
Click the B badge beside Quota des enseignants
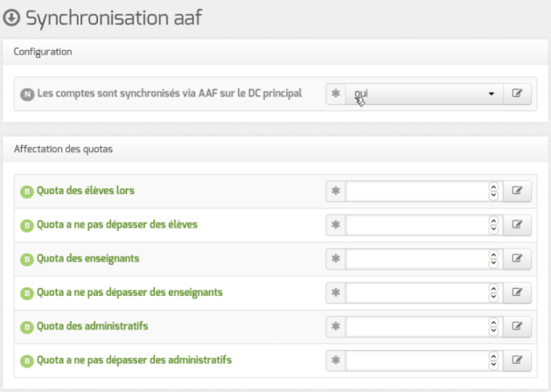tap(27, 260)
